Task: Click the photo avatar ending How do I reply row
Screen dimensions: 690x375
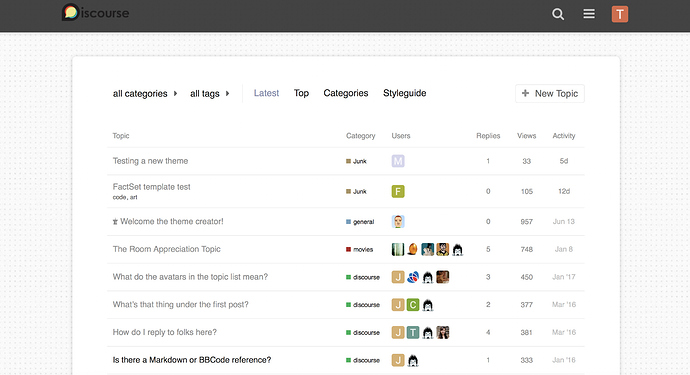Action: (x=443, y=332)
